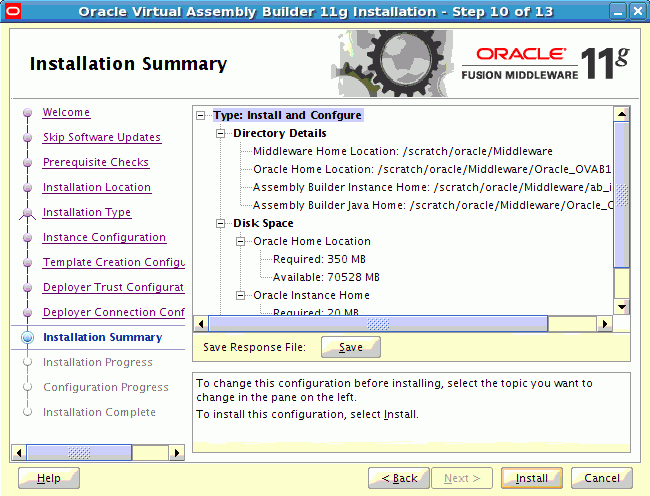650x496 pixels.
Task: Click summary tree vertical scroll down arrow
Action: coord(622,307)
